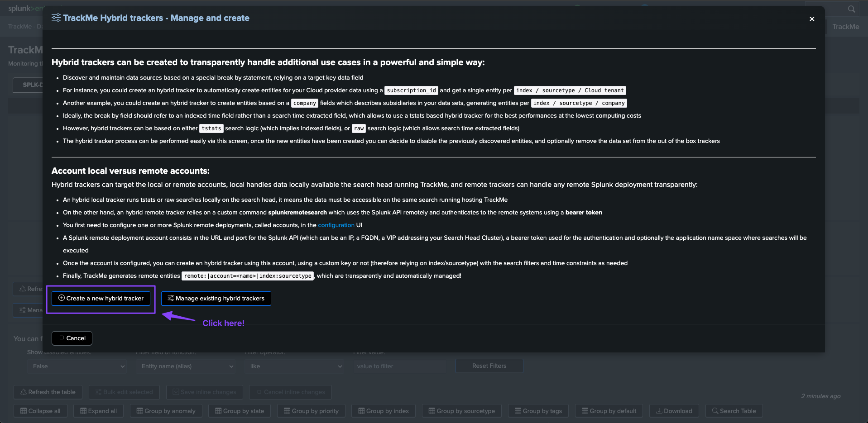Open the Entity name (alias) filter dropdown
Image resolution: width=868 pixels, height=423 pixels.
pyautogui.click(x=187, y=366)
